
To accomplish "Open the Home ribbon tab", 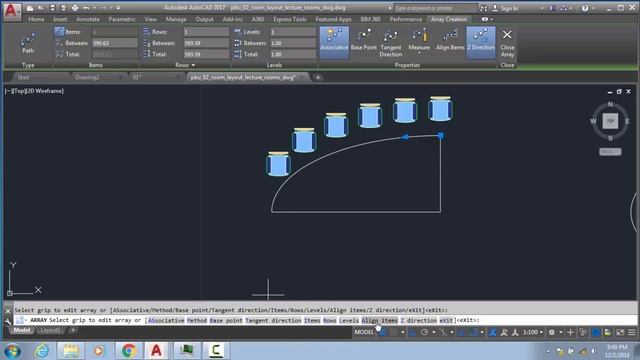I will click(36, 19).
